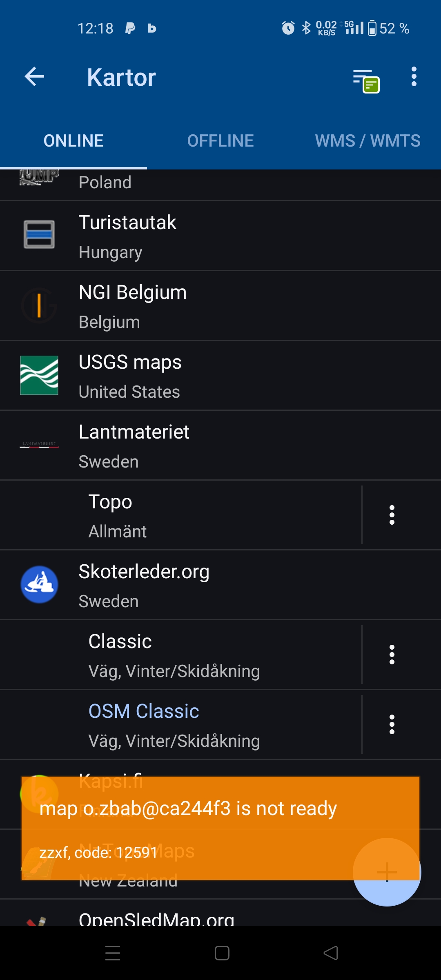Tap the floating add map button

387,872
